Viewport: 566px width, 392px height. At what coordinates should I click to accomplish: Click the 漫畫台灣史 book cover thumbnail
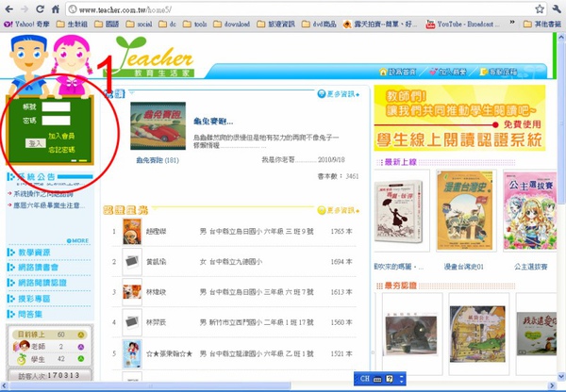466,210
